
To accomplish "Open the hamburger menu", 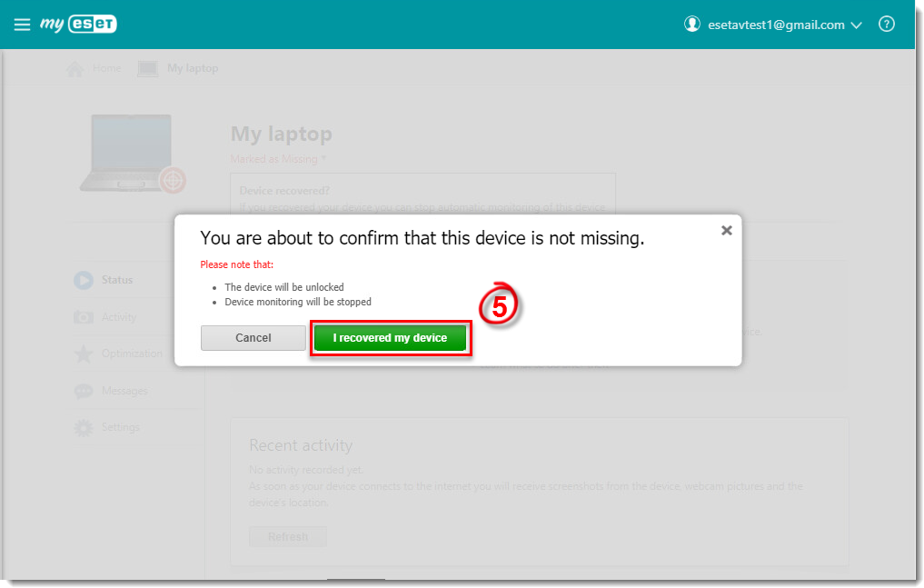I will point(22,25).
